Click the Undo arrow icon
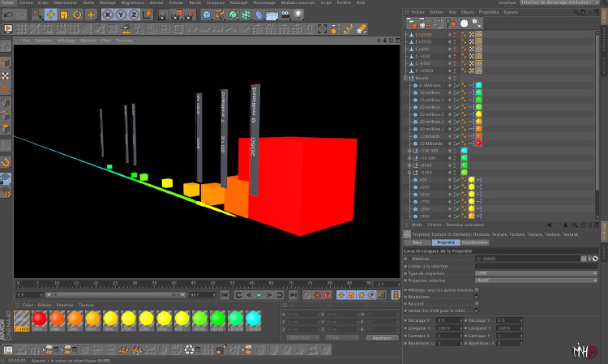Viewport: 608px width, 364px height. (x=8, y=15)
